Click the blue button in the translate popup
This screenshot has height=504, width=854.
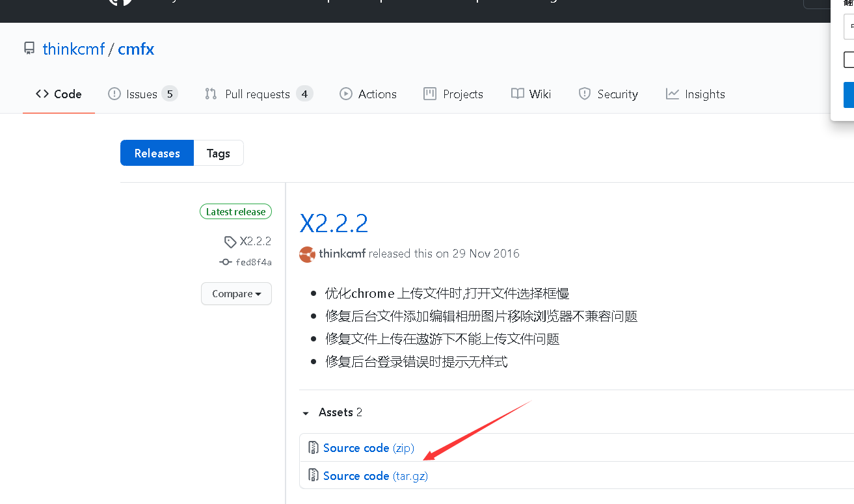click(x=849, y=95)
